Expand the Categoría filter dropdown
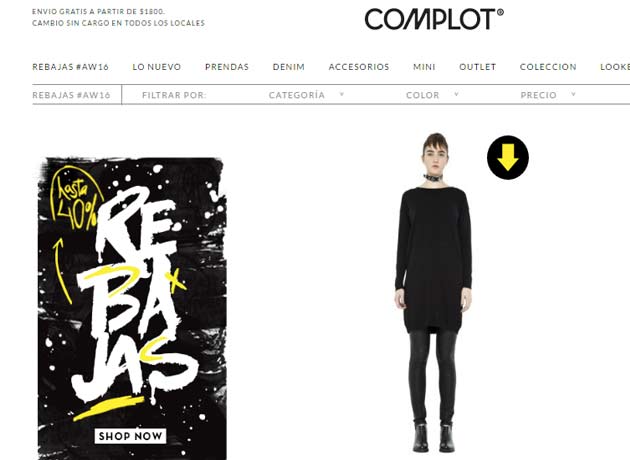630x460 pixels. click(306, 95)
